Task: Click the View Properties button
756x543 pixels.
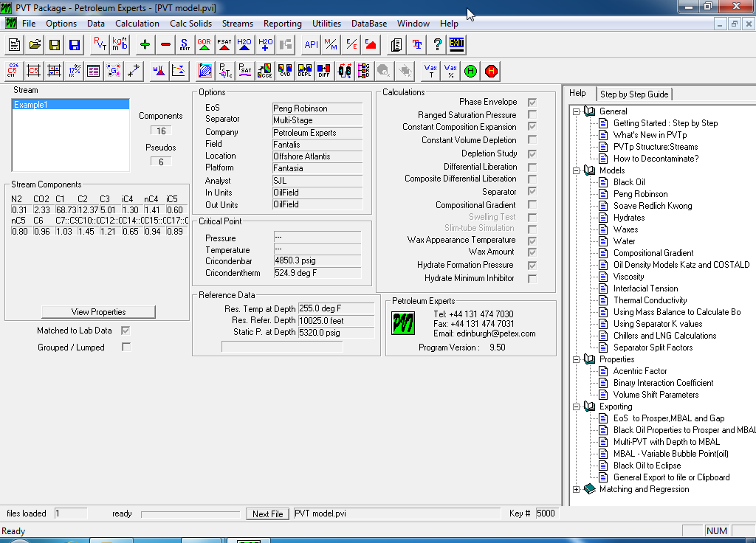Action: coord(98,312)
